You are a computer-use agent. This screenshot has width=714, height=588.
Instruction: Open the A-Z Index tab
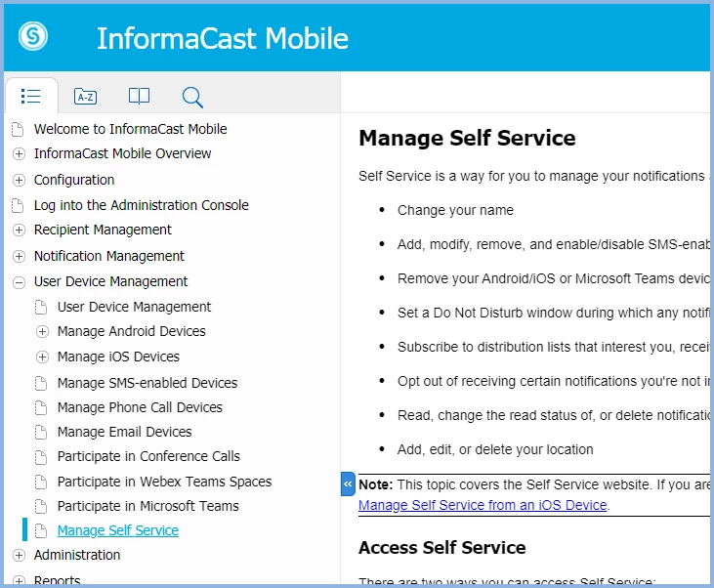pyautogui.click(x=85, y=96)
